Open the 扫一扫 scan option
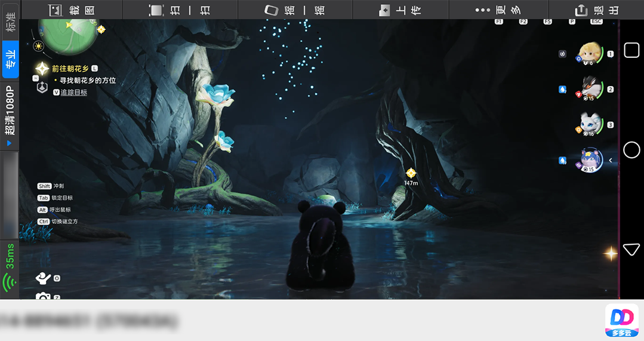The image size is (644, 341). [x=180, y=10]
